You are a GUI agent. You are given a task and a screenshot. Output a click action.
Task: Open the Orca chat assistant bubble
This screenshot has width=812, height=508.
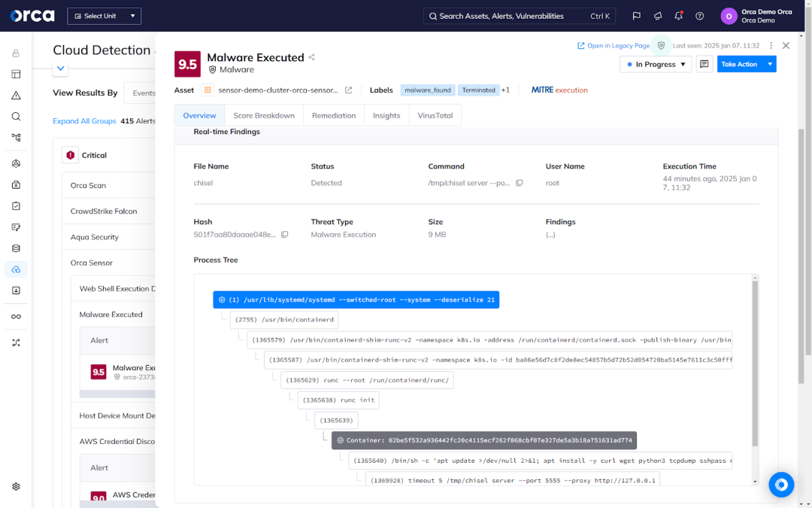781,485
